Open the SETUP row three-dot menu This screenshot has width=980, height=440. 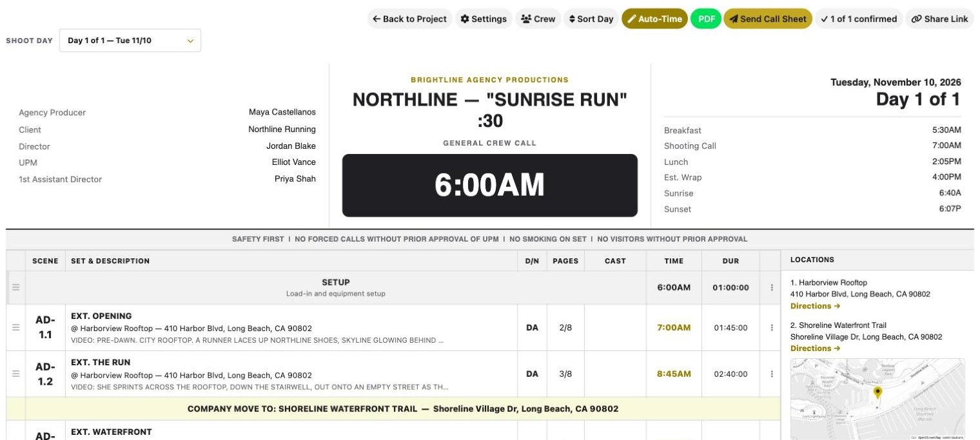(x=772, y=288)
